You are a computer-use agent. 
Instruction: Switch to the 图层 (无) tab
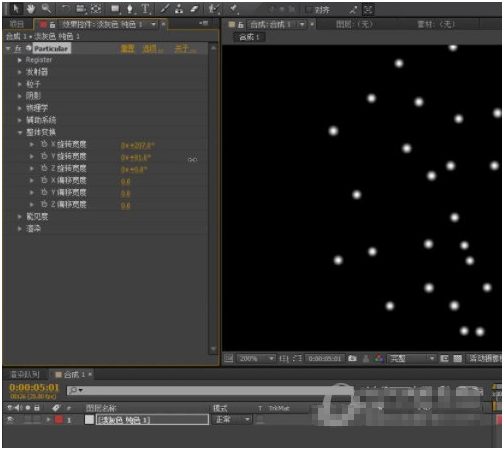[354, 24]
